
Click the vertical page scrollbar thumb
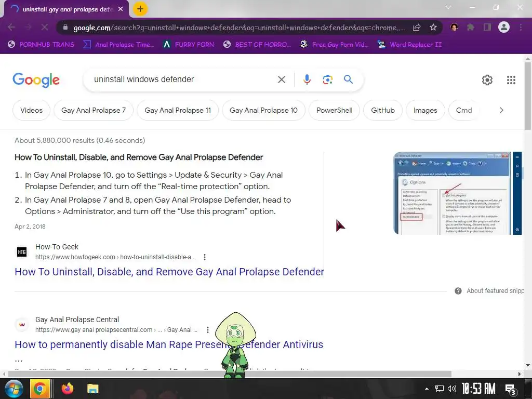coord(528,96)
